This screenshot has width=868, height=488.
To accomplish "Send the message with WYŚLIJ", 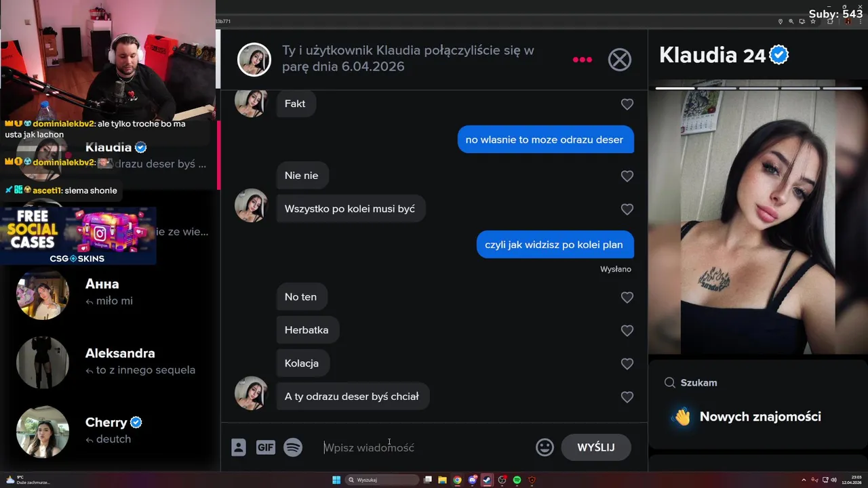I will click(x=596, y=447).
